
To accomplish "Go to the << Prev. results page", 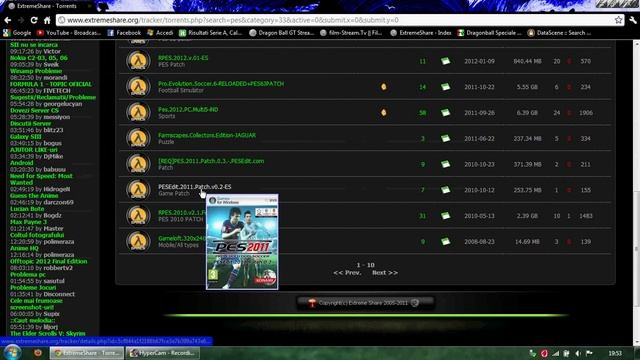I will pos(347,273).
